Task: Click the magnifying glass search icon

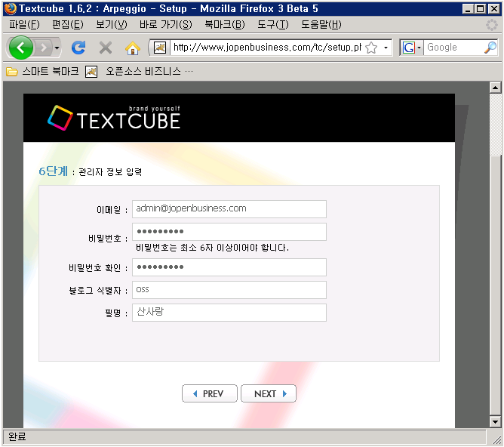Action: [x=490, y=48]
